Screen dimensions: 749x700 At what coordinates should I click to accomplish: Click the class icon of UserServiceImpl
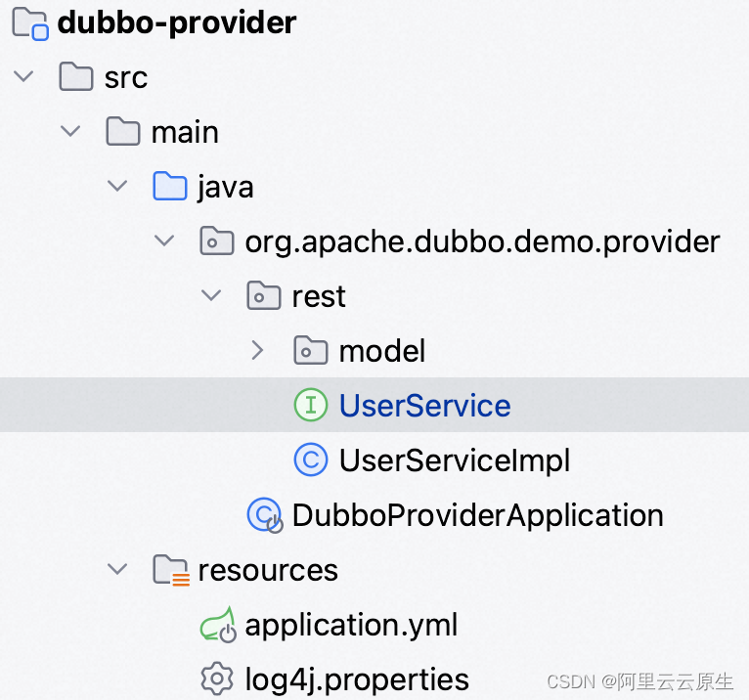tap(311, 459)
